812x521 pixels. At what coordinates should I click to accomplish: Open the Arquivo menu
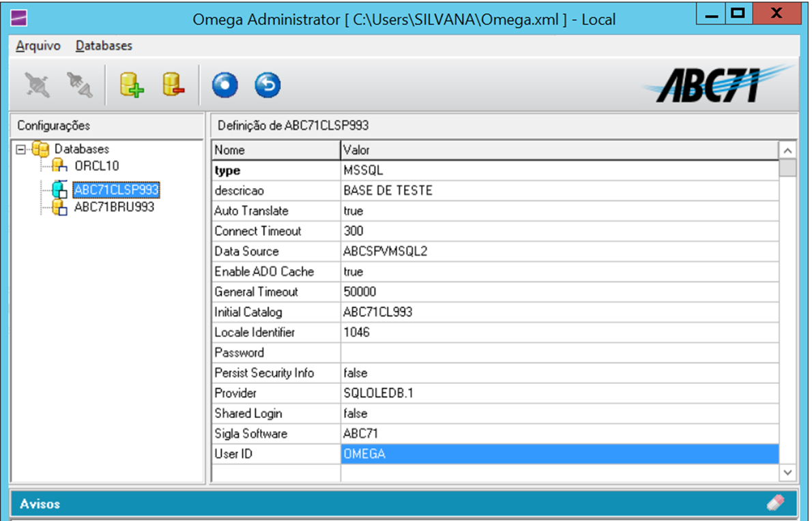pos(38,46)
